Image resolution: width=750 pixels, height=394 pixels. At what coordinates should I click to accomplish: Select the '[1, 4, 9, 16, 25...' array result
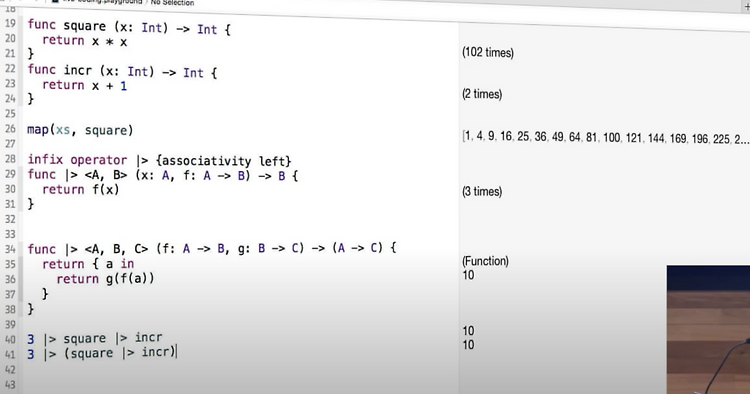click(x=605, y=138)
